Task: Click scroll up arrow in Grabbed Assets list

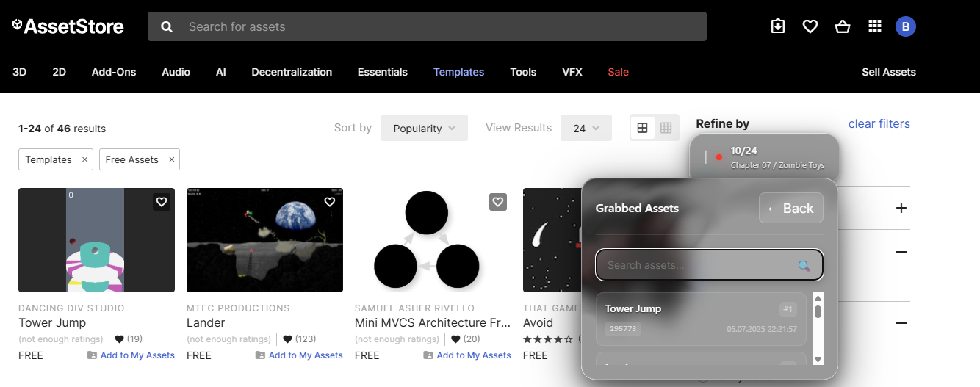Action: (x=818, y=298)
